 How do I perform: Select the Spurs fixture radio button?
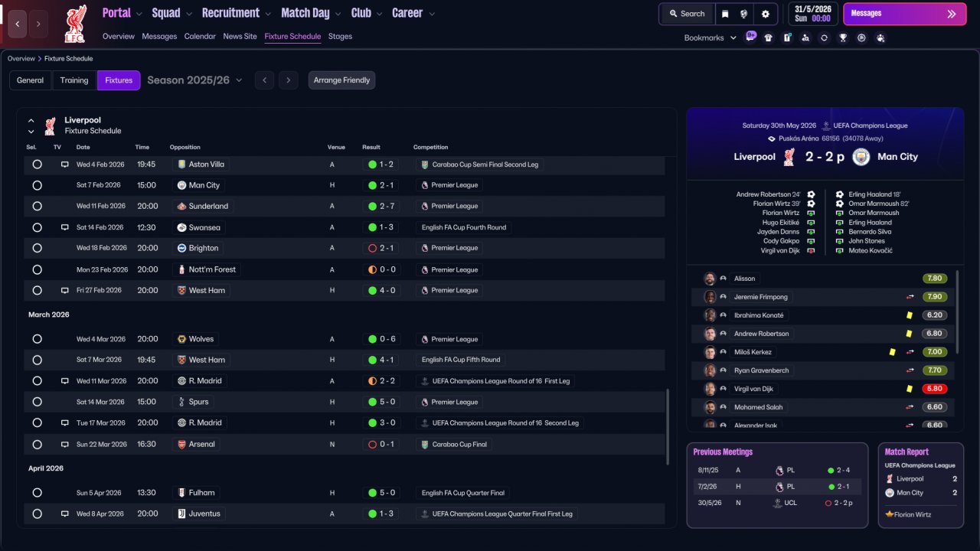(x=37, y=402)
